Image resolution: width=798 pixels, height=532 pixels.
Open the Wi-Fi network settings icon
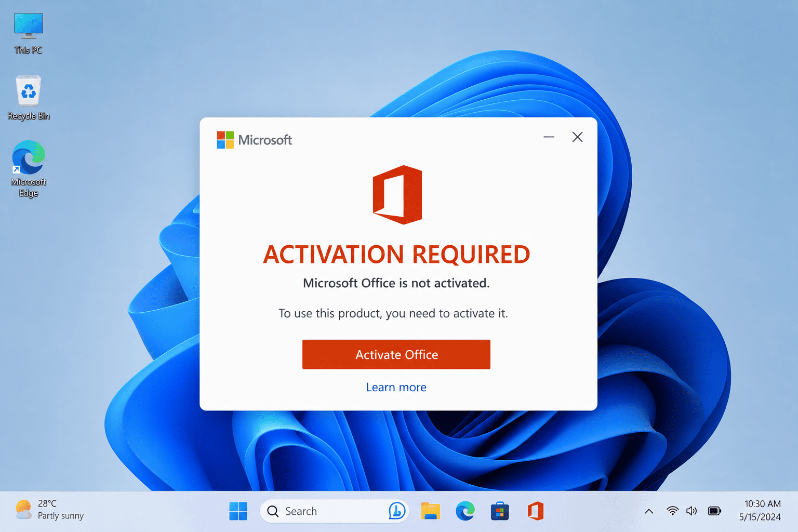672,511
